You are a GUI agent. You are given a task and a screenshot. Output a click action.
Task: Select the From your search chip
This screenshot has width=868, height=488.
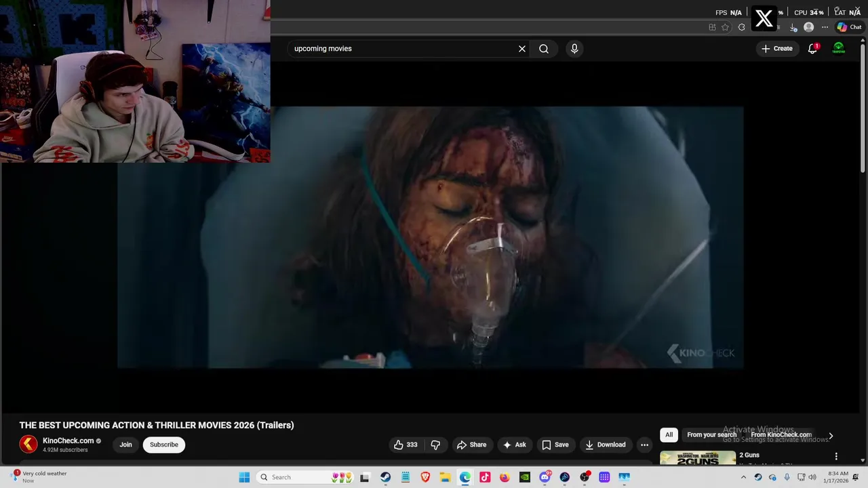coord(711,435)
